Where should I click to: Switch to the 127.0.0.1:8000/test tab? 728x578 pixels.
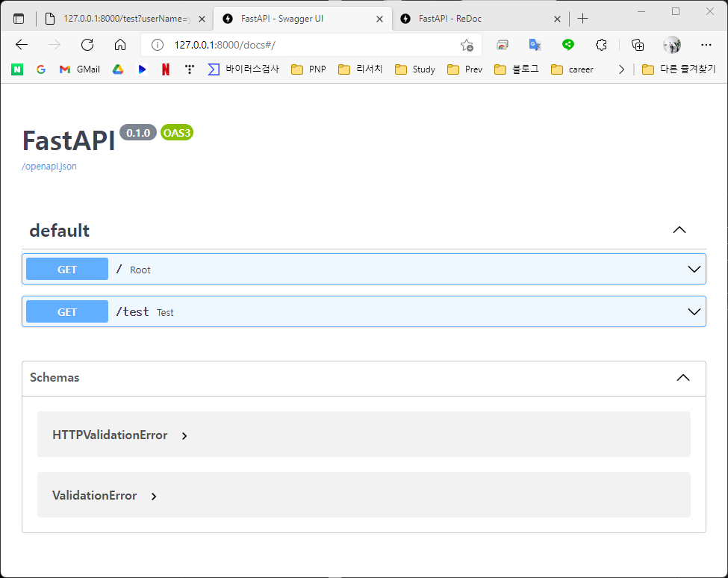125,19
